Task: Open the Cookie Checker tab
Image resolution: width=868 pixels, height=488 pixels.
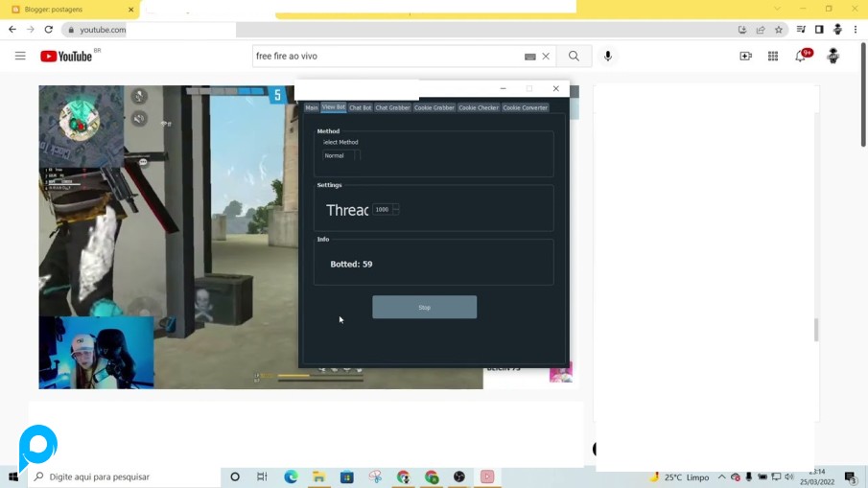Action: [478, 107]
